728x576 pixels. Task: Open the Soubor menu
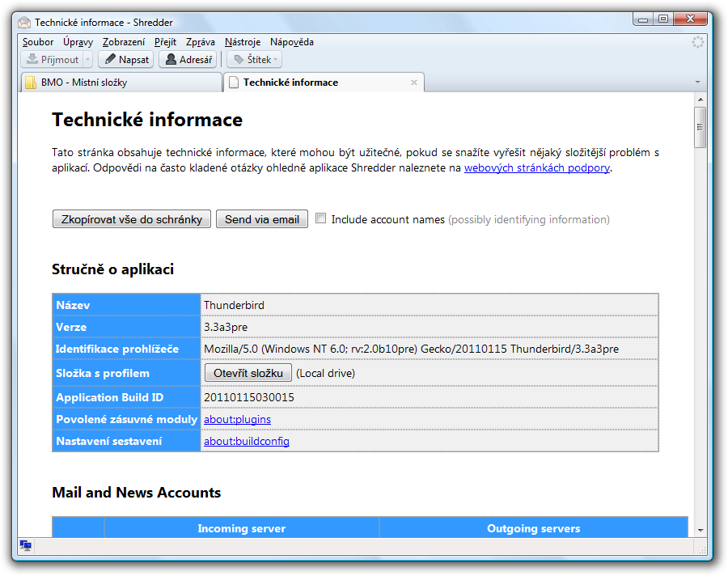[x=38, y=42]
